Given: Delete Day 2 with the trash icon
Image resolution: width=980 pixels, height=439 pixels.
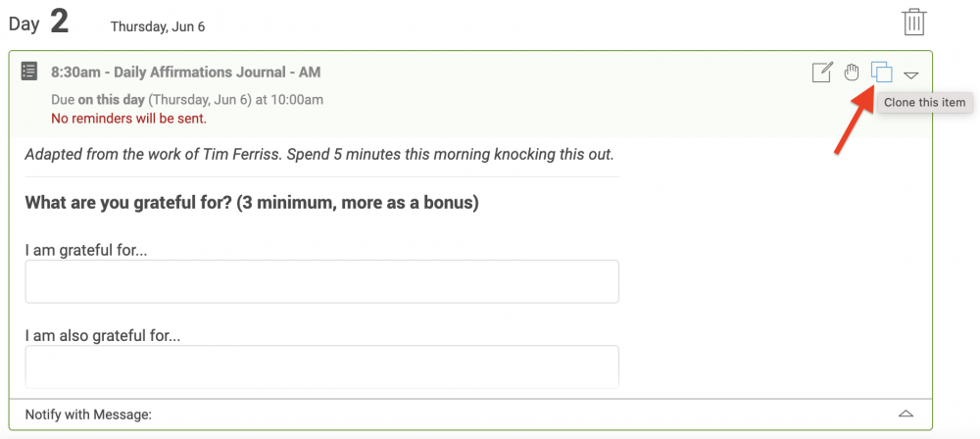Looking at the screenshot, I should tap(913, 23).
